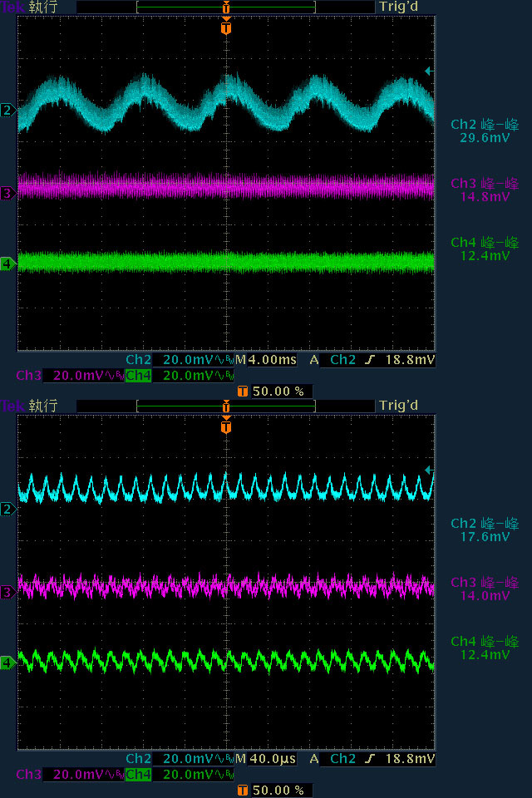
Task: Click the Ch4 峰-峰 12.4mV measurement in the 40.0µs capture
Action: (x=485, y=648)
